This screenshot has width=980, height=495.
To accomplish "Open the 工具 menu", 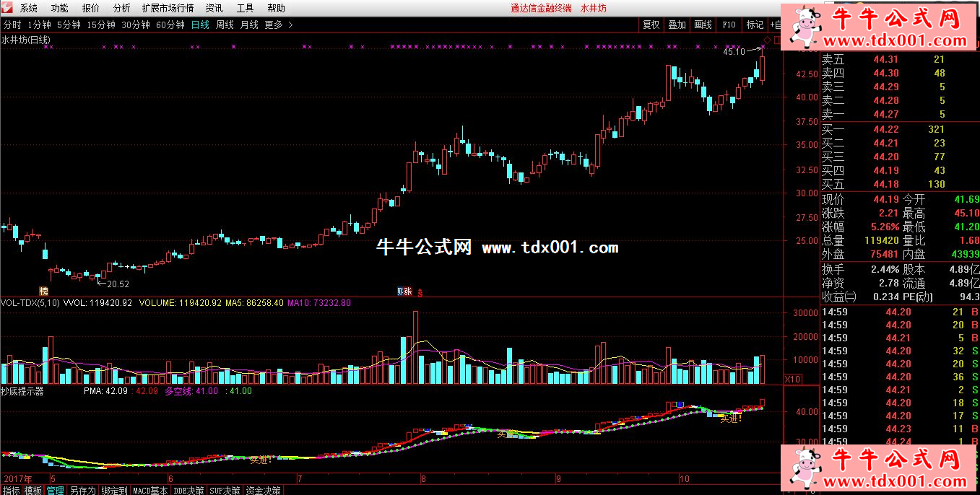I will click(x=245, y=8).
